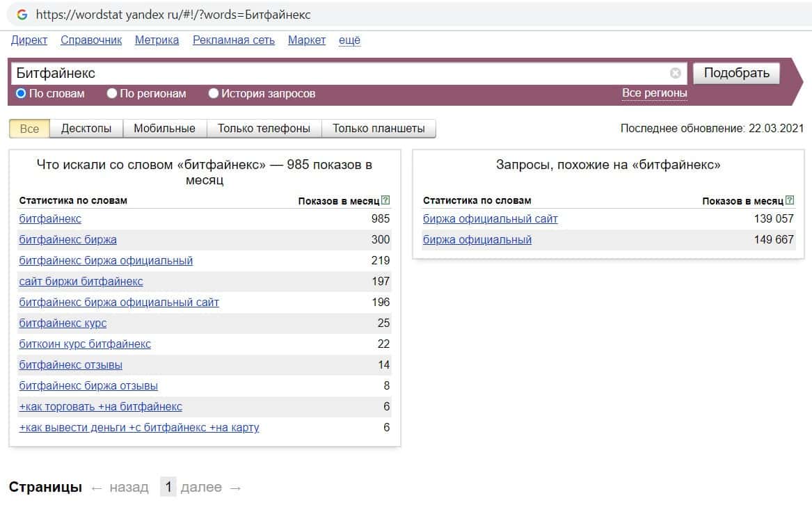Open the «Только телефоны» tab
This screenshot has height=521, width=812.
264,129
